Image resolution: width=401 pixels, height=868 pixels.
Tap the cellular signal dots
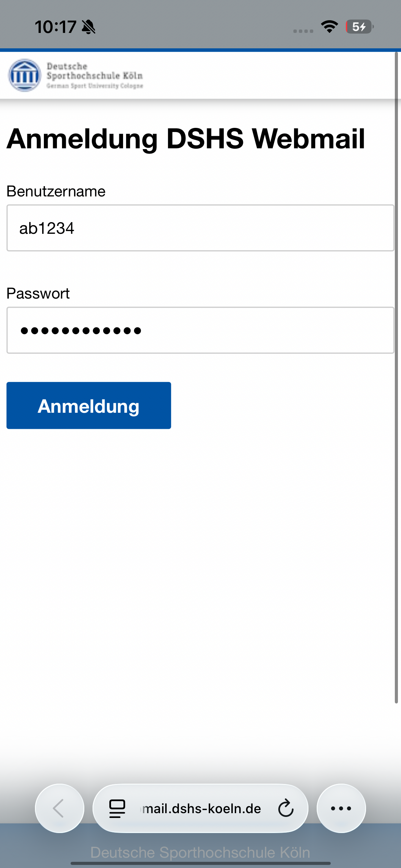pyautogui.click(x=303, y=31)
